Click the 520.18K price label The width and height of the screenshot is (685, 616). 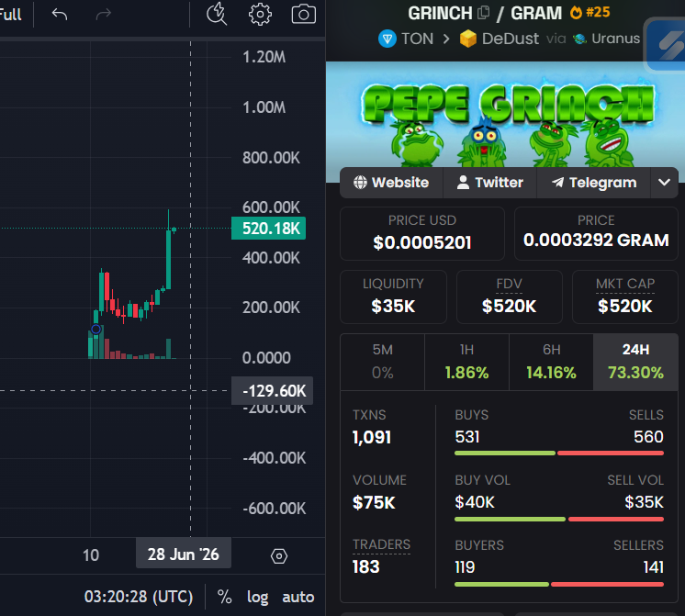[268, 228]
